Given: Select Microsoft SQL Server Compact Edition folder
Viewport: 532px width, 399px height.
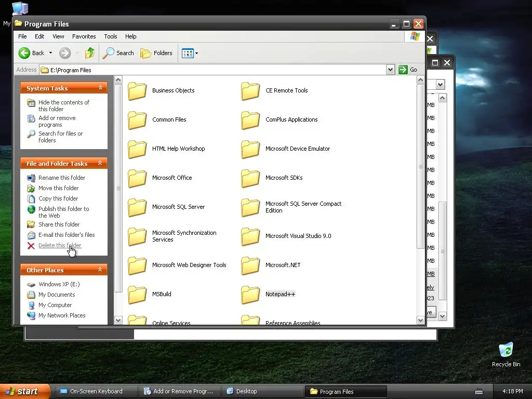Looking at the screenshot, I should click(250, 207).
